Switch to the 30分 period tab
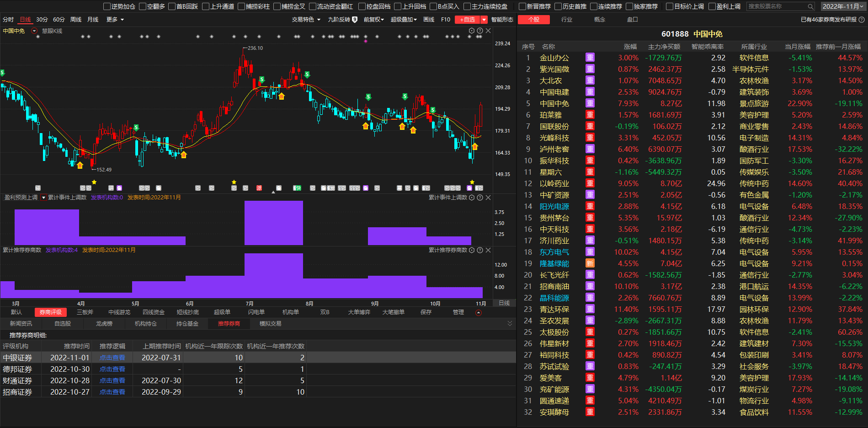Viewport: 868px width, 428px height. (42, 20)
